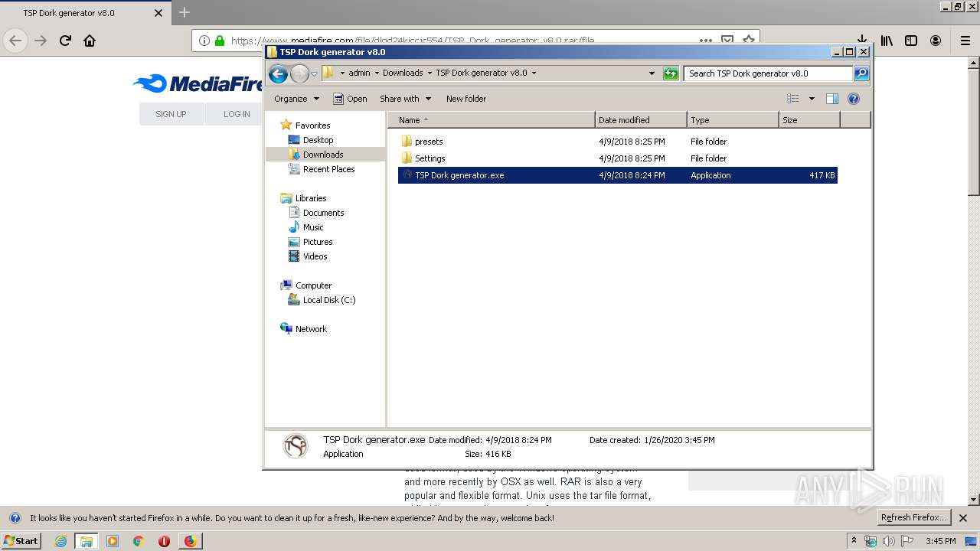Image resolution: width=980 pixels, height=551 pixels.
Task: Click the volume tray icon
Action: click(x=889, y=541)
